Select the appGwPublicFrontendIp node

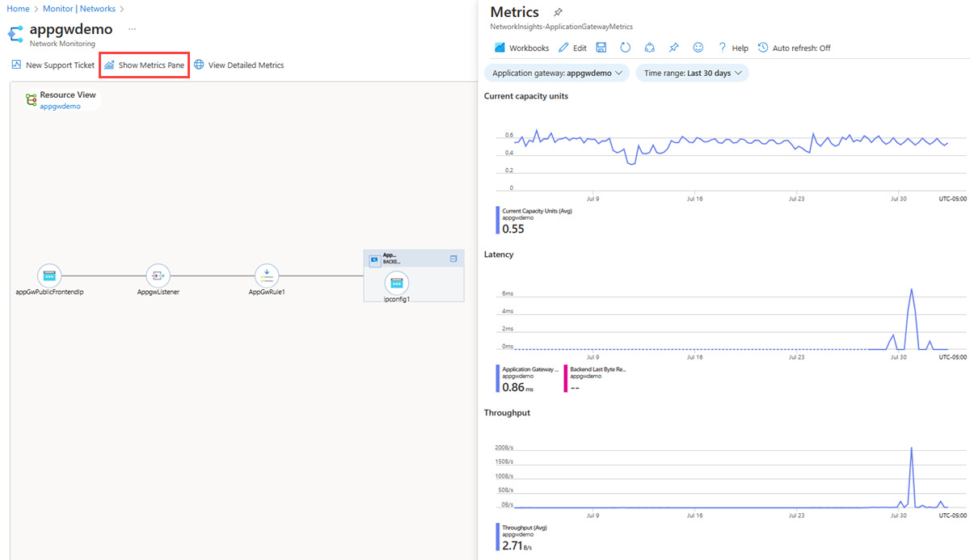pyautogui.click(x=49, y=275)
